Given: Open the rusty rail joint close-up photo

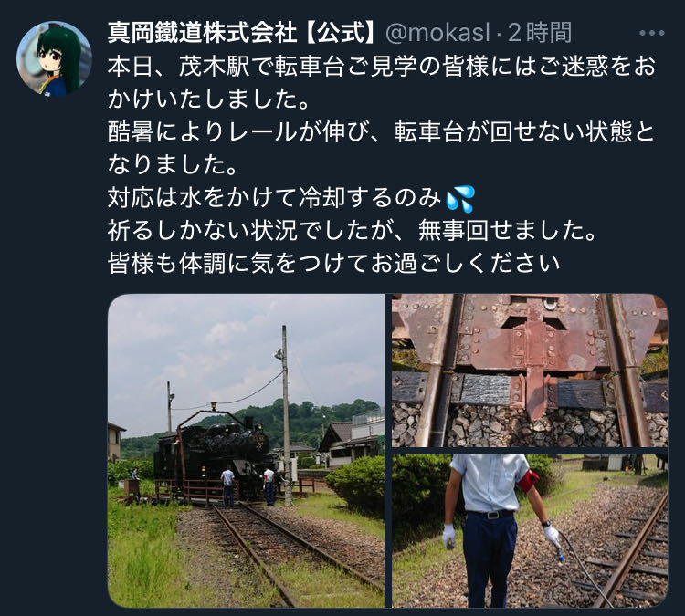Looking at the screenshot, I should (530, 371).
